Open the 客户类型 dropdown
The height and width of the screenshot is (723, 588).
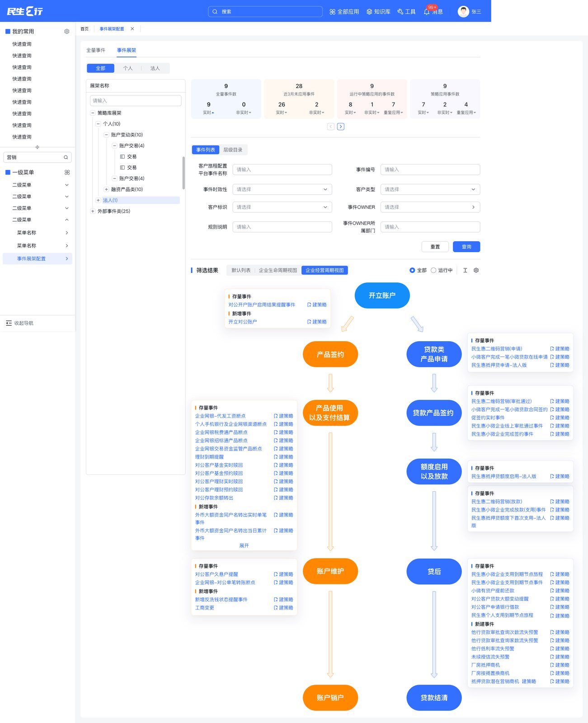[x=430, y=189]
